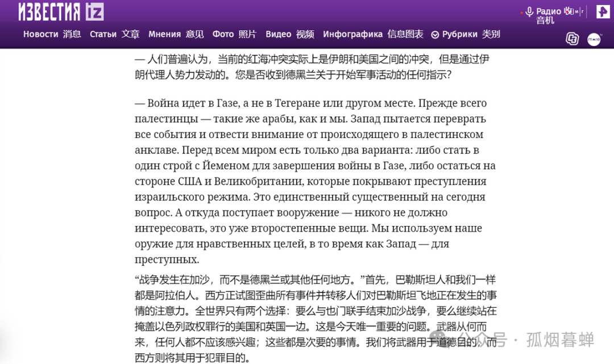The height and width of the screenshot is (364, 614).
Task: Open the Фото photo section
Action: tap(234, 35)
